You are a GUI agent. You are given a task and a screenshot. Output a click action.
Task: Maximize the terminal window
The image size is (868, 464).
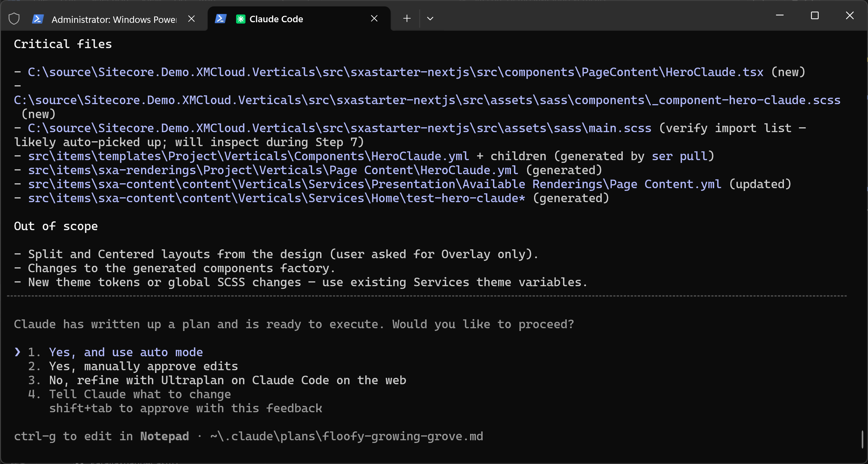coord(814,16)
